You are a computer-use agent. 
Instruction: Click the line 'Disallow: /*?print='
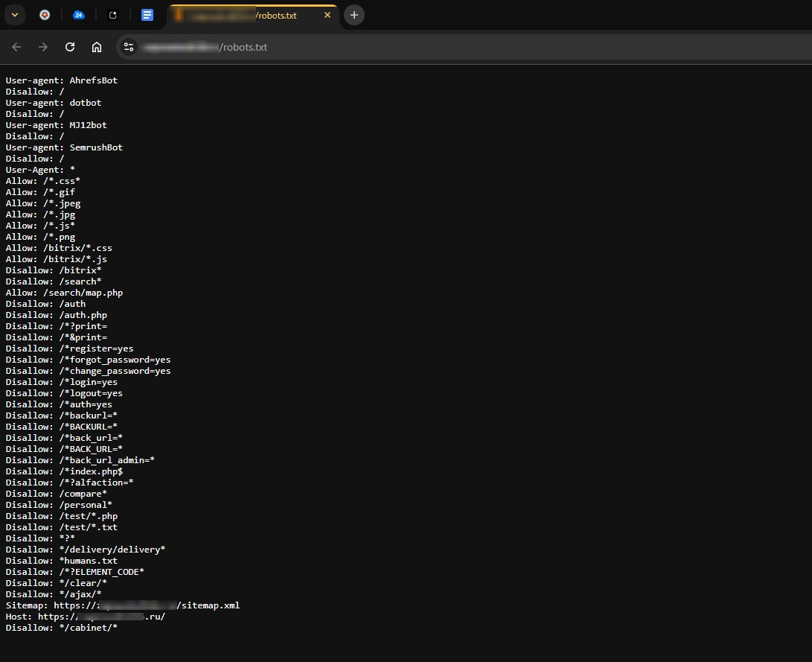point(57,326)
